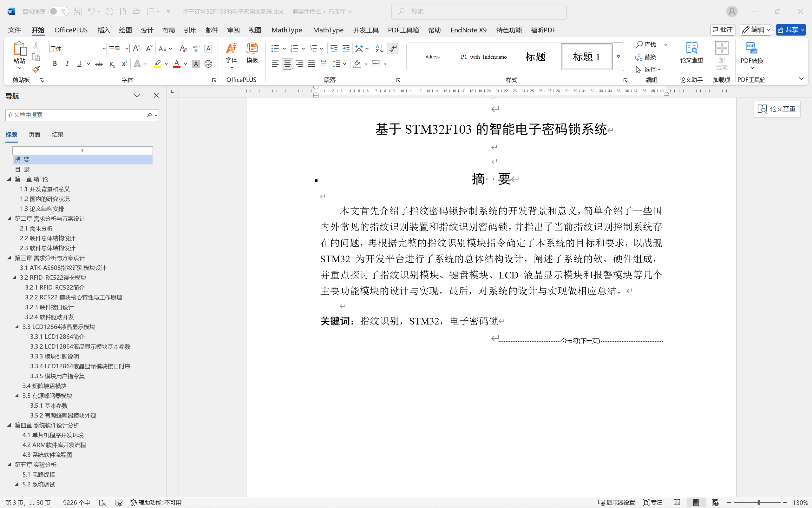Click the zoom slider handle

tap(759, 503)
